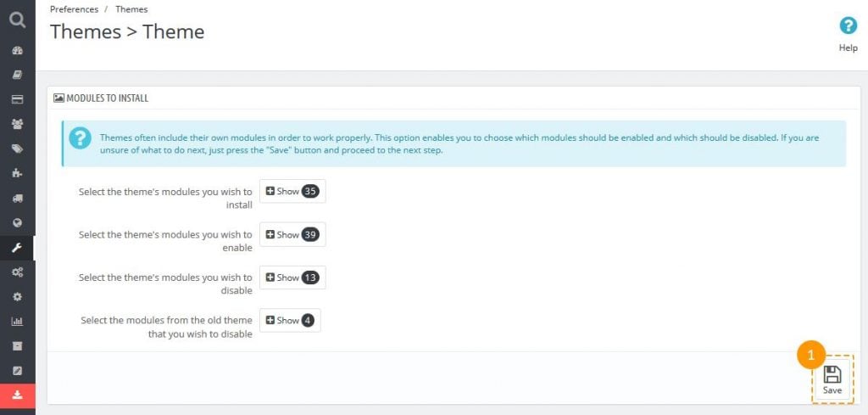
Task: Click the red download icon at the sidebar bottom
Action: coord(17,395)
